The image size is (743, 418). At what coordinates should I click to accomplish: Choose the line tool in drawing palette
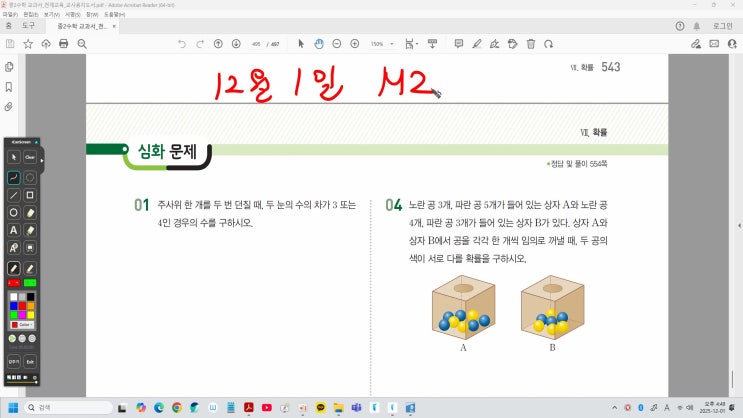[14, 195]
